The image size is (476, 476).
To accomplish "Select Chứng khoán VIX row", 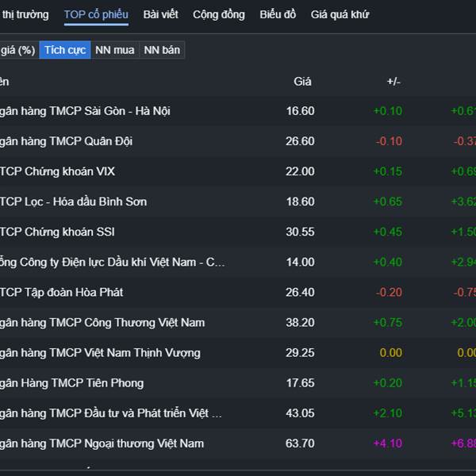I will 58,171.
